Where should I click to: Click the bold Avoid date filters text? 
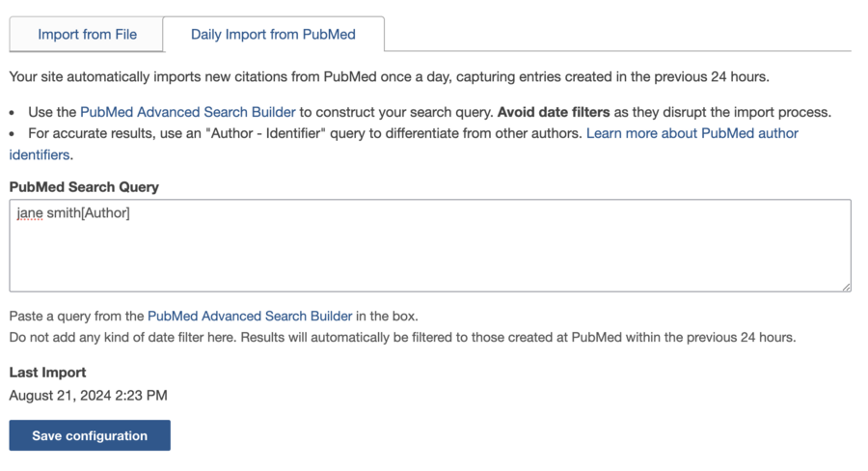click(553, 112)
